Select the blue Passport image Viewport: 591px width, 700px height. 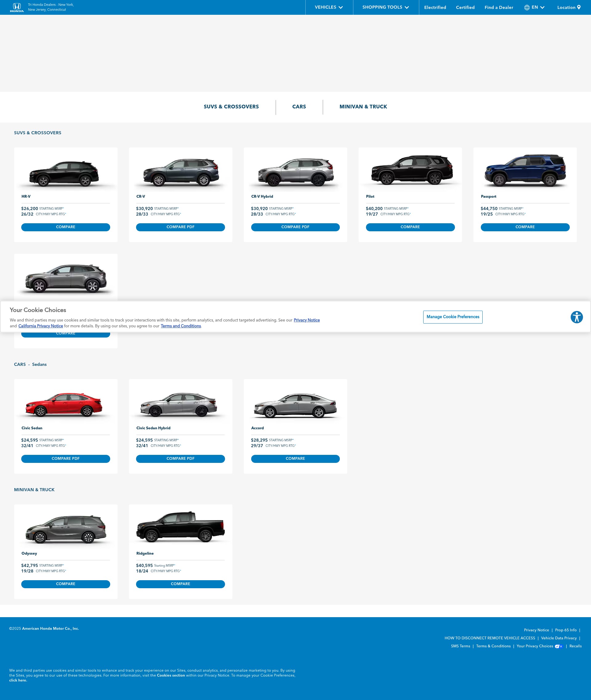pos(525,170)
